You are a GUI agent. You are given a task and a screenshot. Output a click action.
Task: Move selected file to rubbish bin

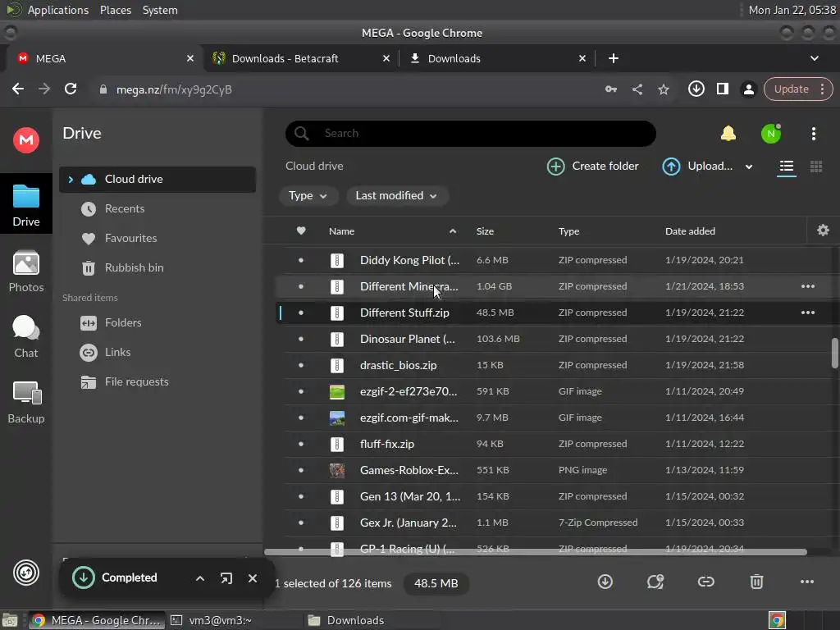756,582
